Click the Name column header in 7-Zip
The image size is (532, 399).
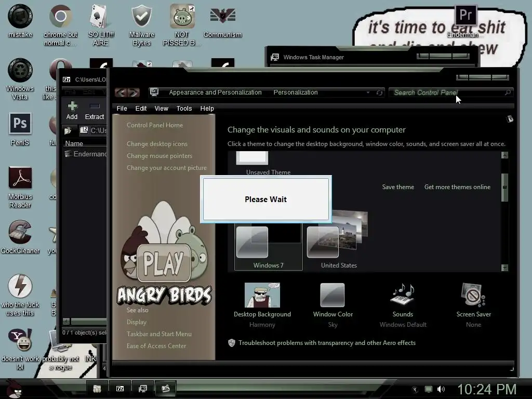[x=85, y=143]
